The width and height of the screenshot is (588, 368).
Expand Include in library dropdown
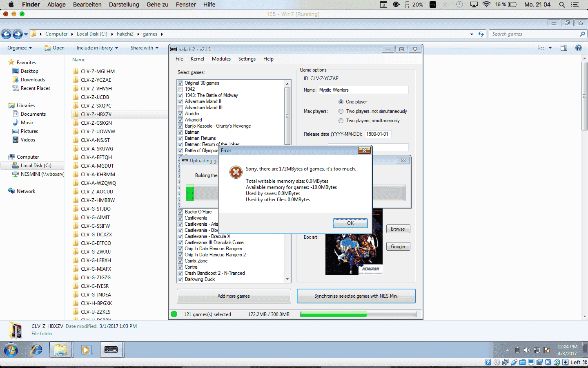click(x=97, y=48)
